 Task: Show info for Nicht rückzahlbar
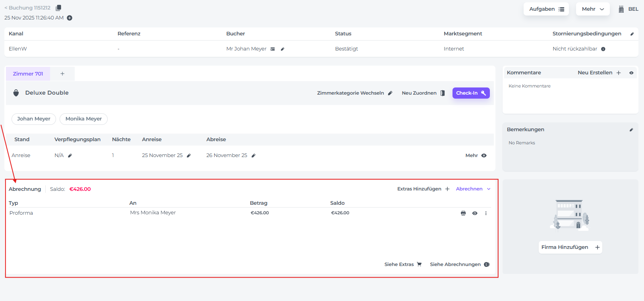(603, 49)
